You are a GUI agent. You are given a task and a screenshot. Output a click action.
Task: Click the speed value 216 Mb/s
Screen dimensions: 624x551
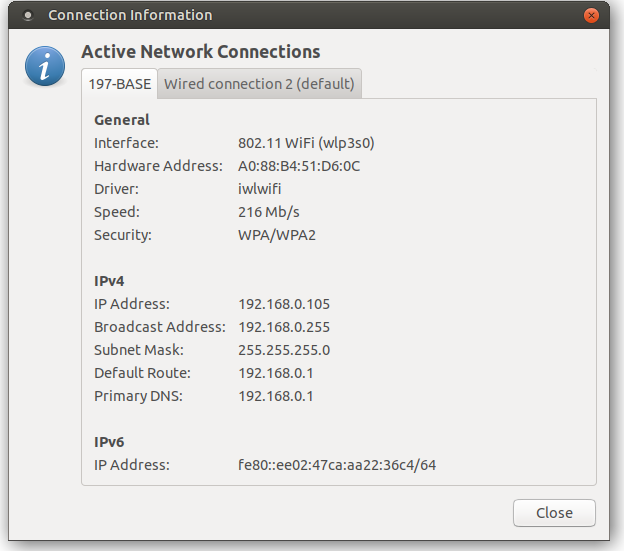(269, 212)
